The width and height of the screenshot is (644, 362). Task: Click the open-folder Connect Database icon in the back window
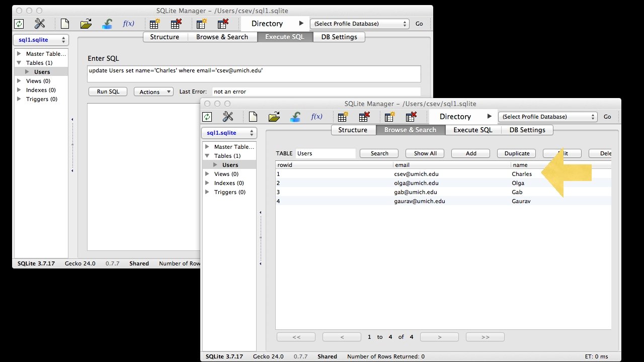pos(86,24)
